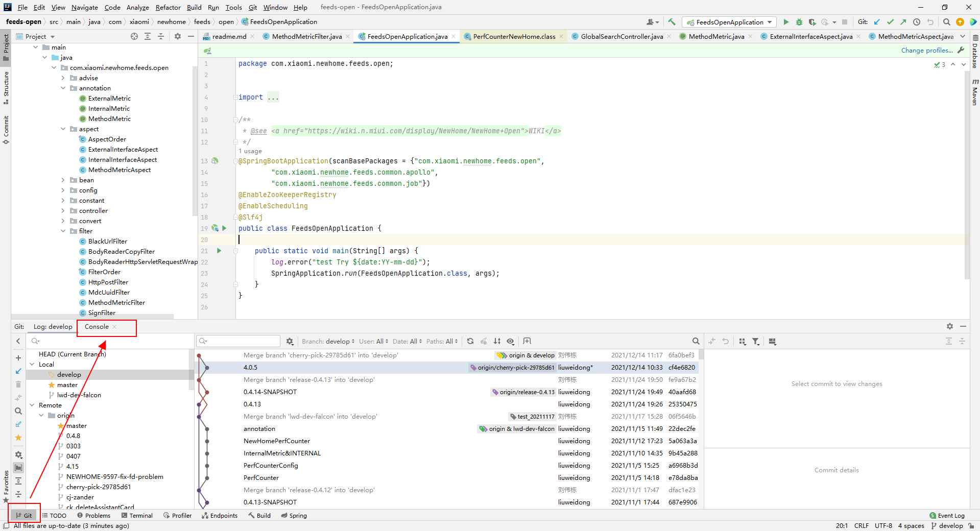Create a new branch using the plus icon

(x=18, y=358)
